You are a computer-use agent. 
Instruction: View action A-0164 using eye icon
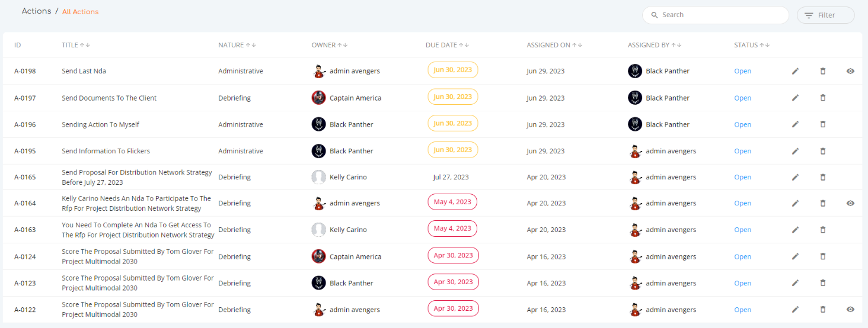[850, 203]
